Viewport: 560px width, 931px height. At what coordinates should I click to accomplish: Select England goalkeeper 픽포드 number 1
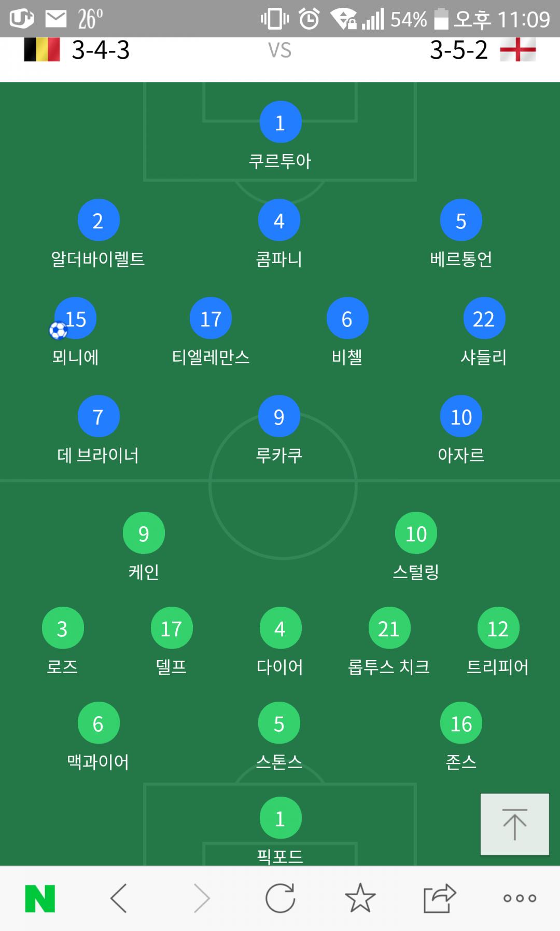(280, 818)
